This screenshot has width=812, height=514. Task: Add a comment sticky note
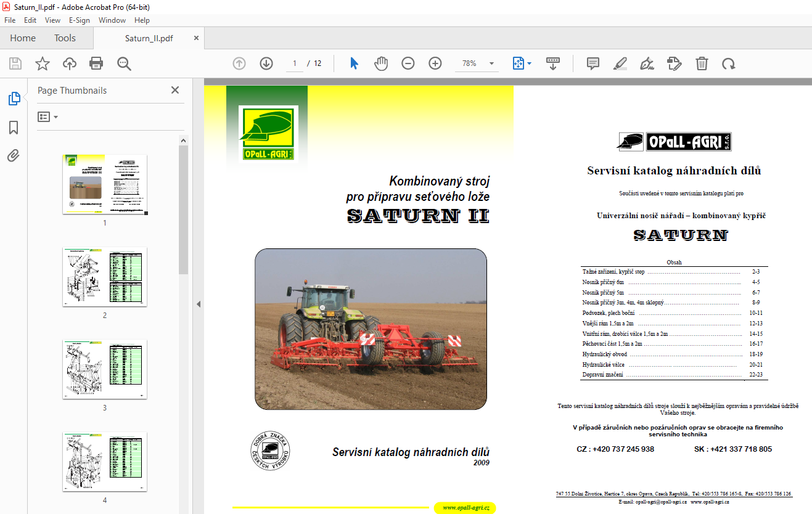(x=593, y=63)
